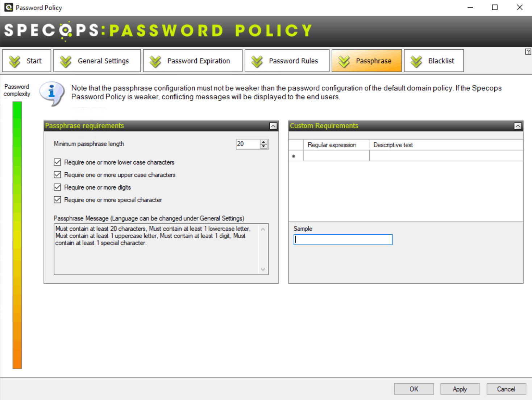Open the Password Expiration tab
Image resolution: width=532 pixels, height=400 pixels.
click(192, 61)
